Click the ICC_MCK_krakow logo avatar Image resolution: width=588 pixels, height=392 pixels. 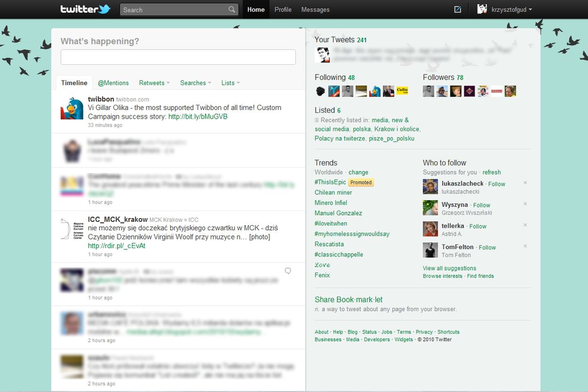tap(72, 228)
